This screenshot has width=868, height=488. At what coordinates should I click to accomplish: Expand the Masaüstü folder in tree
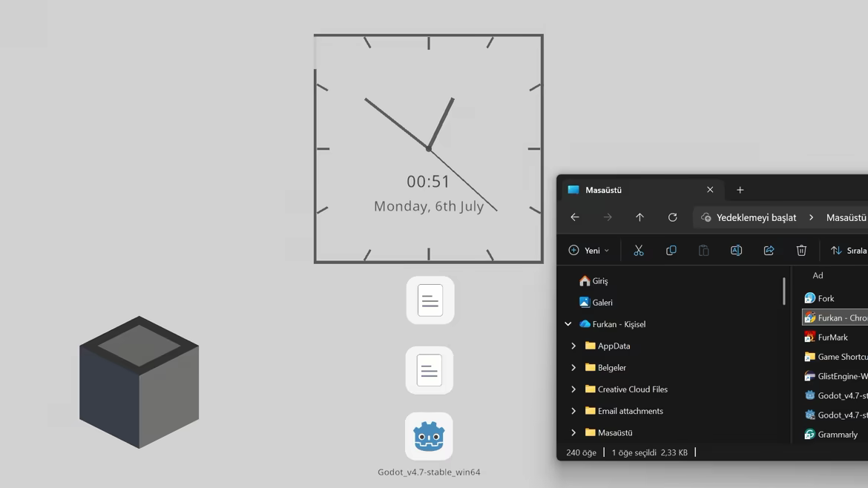[x=573, y=432]
